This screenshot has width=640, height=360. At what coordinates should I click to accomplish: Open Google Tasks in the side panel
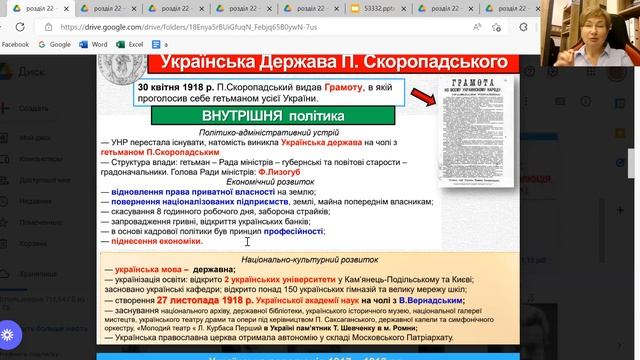(620, 163)
